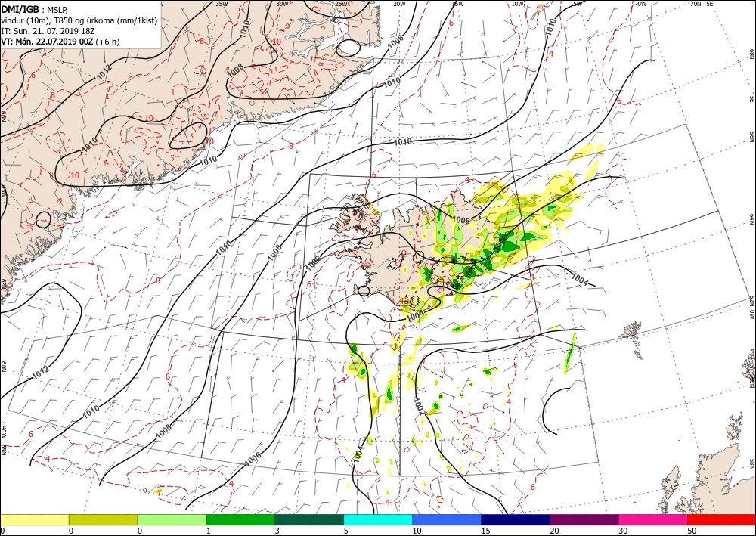The width and height of the screenshot is (756, 536).
Task: Click the legend's '1' value label
Action: tap(209, 531)
